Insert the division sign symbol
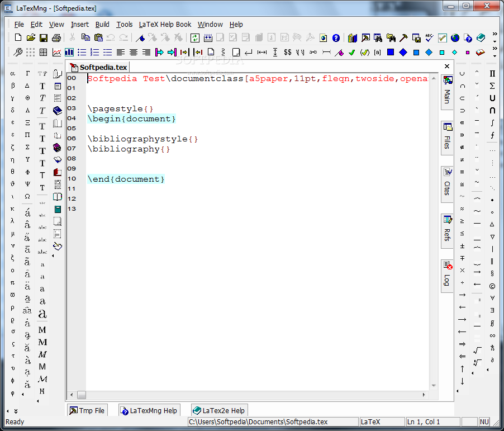The image size is (504, 431). 462,283
